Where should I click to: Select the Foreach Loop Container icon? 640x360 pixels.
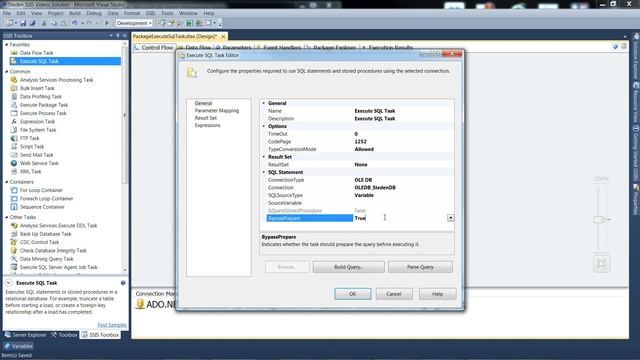click(x=14, y=199)
